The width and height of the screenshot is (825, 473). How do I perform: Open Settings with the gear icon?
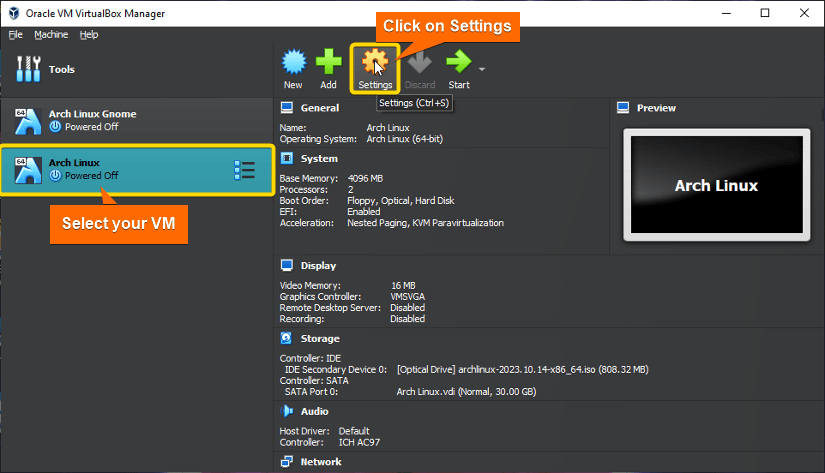[375, 62]
